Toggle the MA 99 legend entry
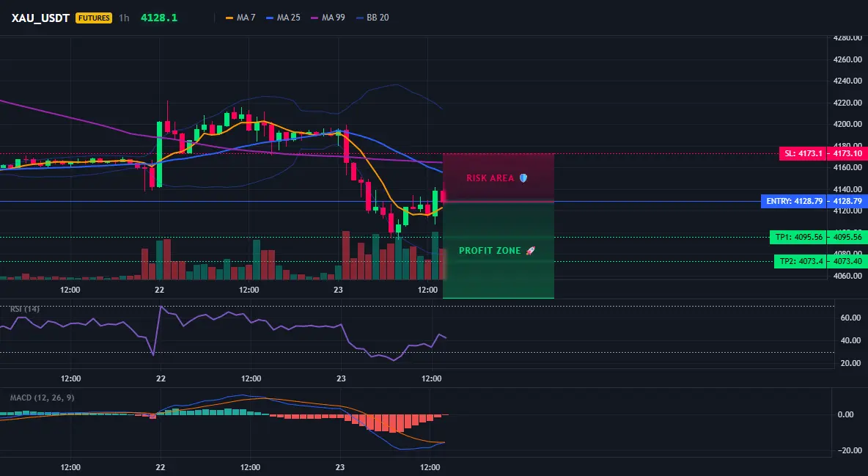The height and width of the screenshot is (476, 868). (x=328, y=18)
